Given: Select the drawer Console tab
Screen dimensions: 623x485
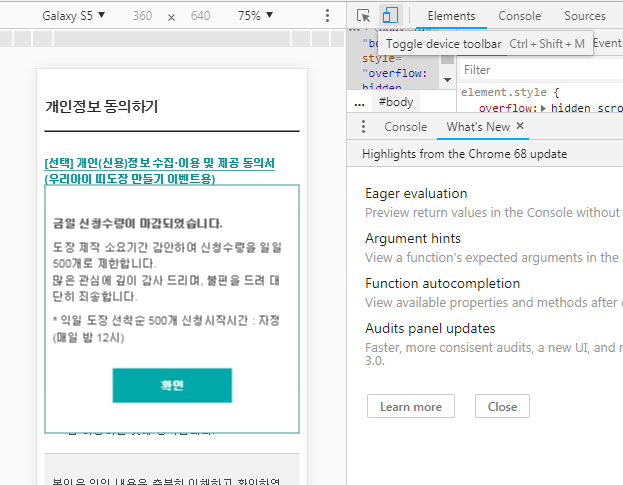Looking at the screenshot, I should [x=405, y=127].
